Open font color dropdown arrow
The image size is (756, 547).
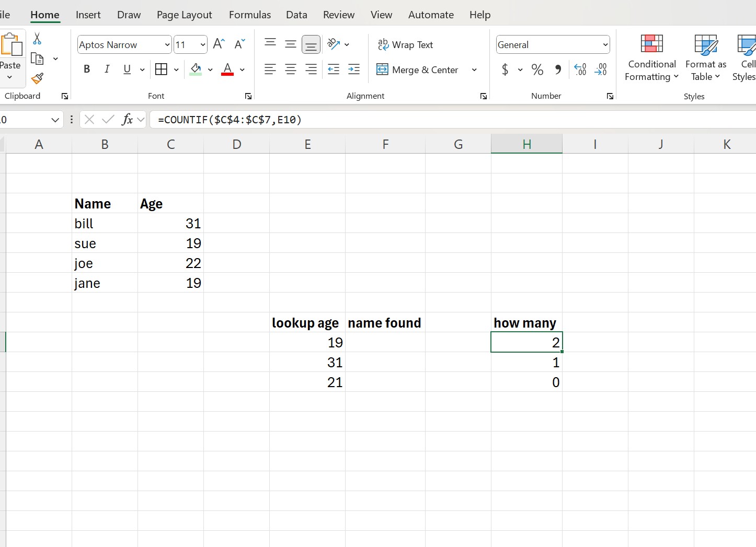coord(242,69)
